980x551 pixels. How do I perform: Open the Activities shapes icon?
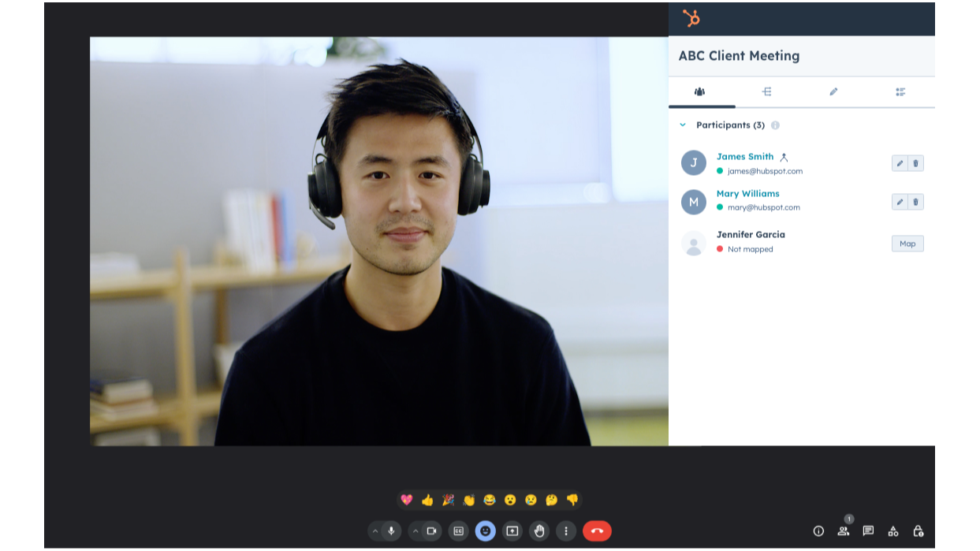pyautogui.click(x=893, y=531)
